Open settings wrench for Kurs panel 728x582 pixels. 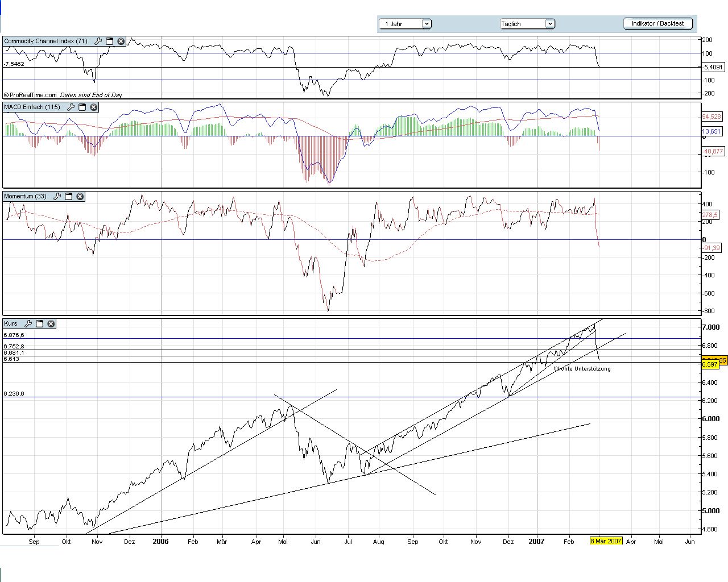(x=28, y=324)
